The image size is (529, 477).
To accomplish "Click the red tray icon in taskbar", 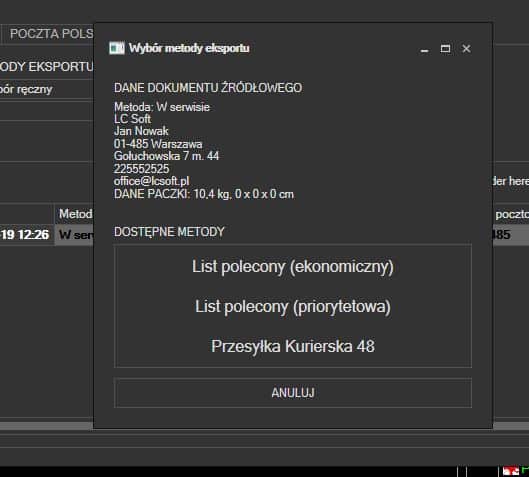I will [x=510, y=471].
